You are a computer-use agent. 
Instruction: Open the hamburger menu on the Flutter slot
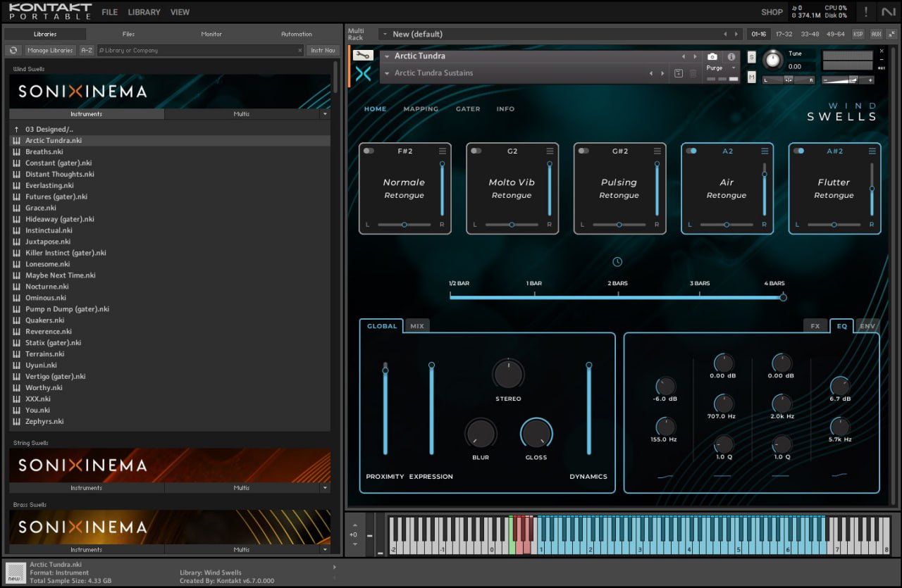click(872, 151)
